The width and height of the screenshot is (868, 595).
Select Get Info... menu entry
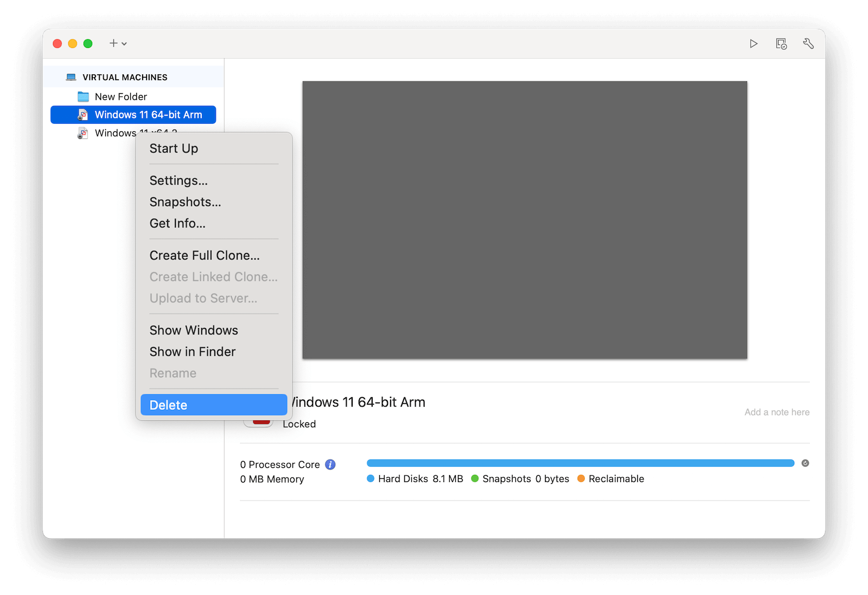tap(214, 224)
